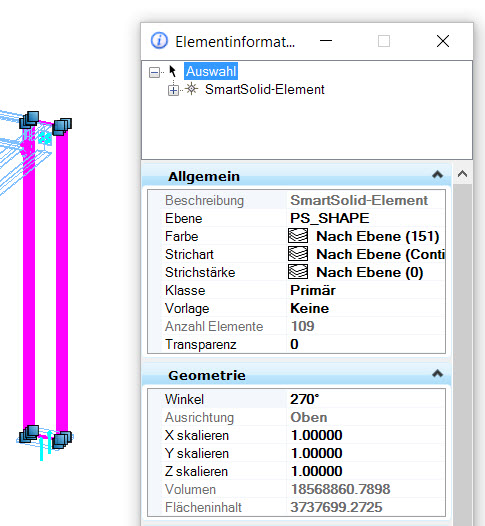Select the top-left blue element handle

pyautogui.click(x=29, y=120)
